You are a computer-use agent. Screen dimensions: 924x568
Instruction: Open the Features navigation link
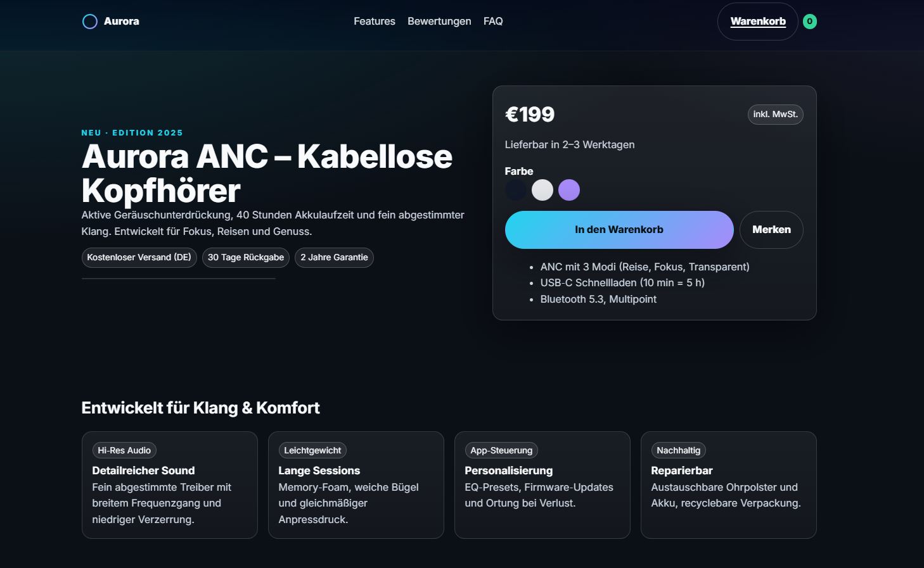click(x=375, y=22)
